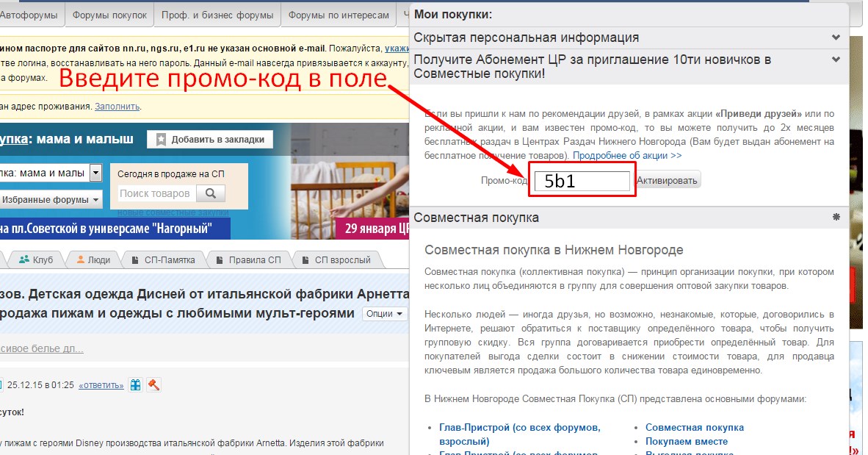Open the Форумы по интересам menu item

point(338,15)
